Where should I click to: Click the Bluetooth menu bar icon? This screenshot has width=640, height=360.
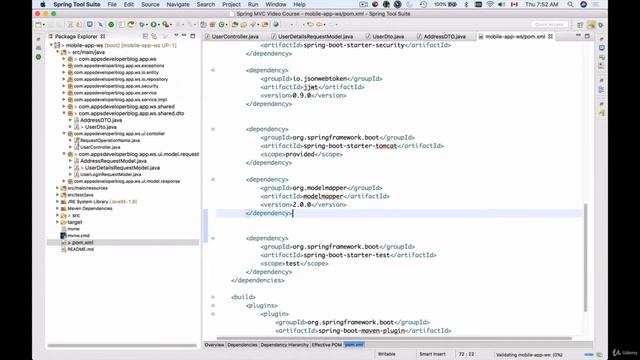[466, 4]
